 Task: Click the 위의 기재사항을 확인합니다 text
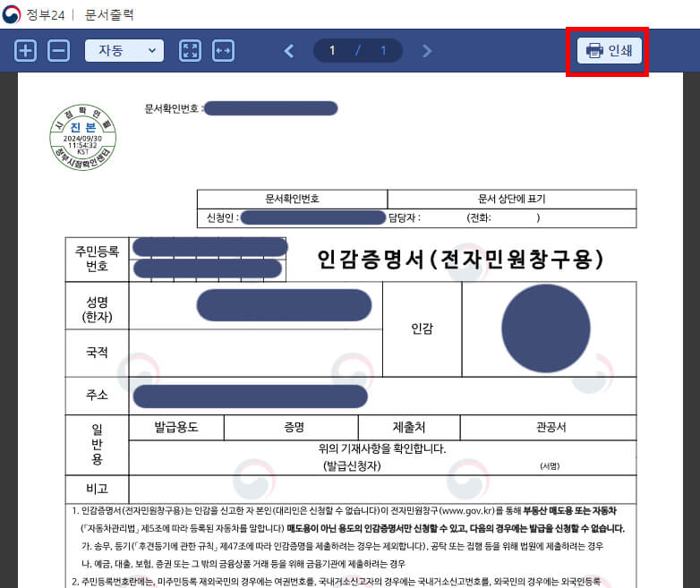pos(382,448)
